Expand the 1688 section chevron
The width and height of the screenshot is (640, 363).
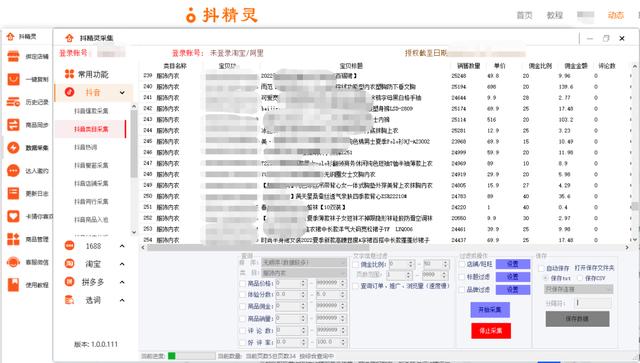(122, 246)
